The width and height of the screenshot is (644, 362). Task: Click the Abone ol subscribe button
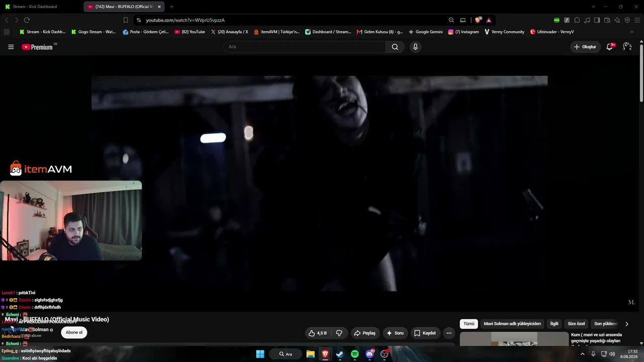tap(74, 332)
